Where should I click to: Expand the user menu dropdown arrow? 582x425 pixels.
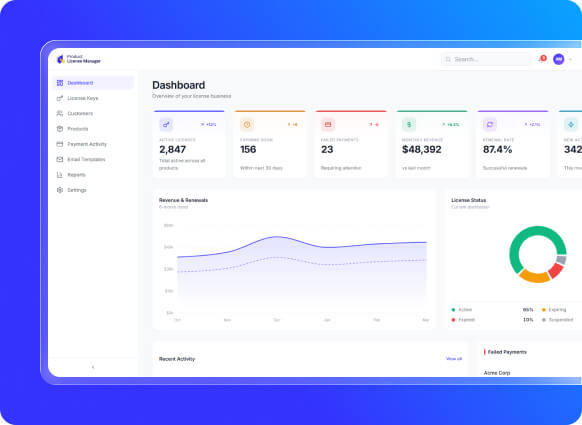(570, 59)
